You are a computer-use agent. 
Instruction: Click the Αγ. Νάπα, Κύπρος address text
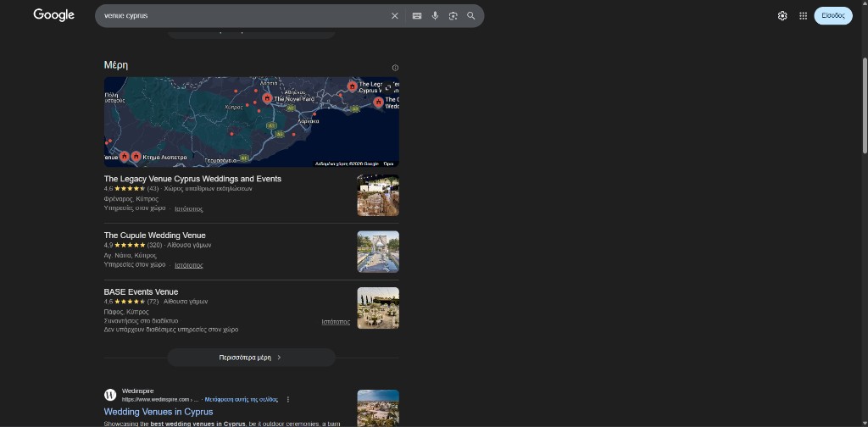coord(130,256)
